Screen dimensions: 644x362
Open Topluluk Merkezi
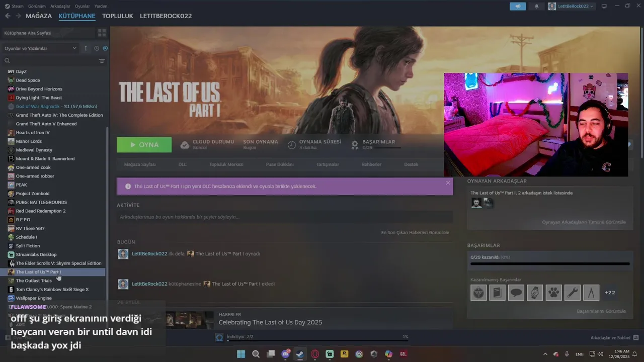click(x=226, y=164)
